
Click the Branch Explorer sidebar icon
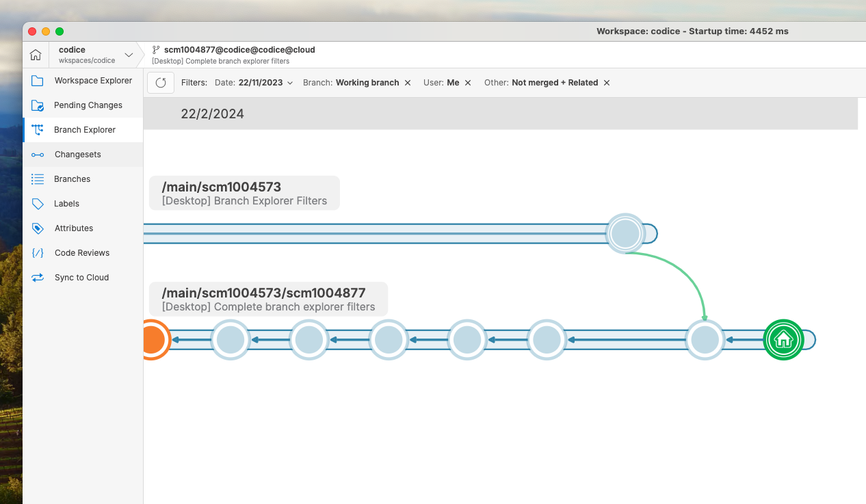pos(40,129)
